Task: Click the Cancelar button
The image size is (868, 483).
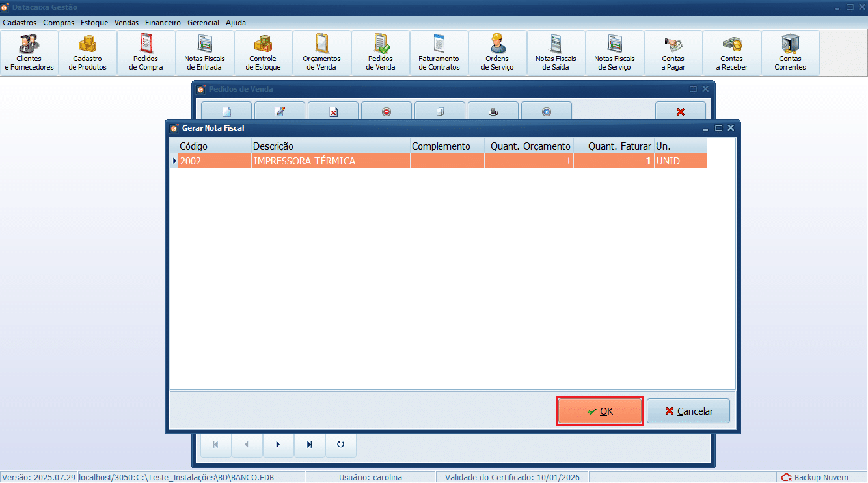Action: pyautogui.click(x=688, y=411)
